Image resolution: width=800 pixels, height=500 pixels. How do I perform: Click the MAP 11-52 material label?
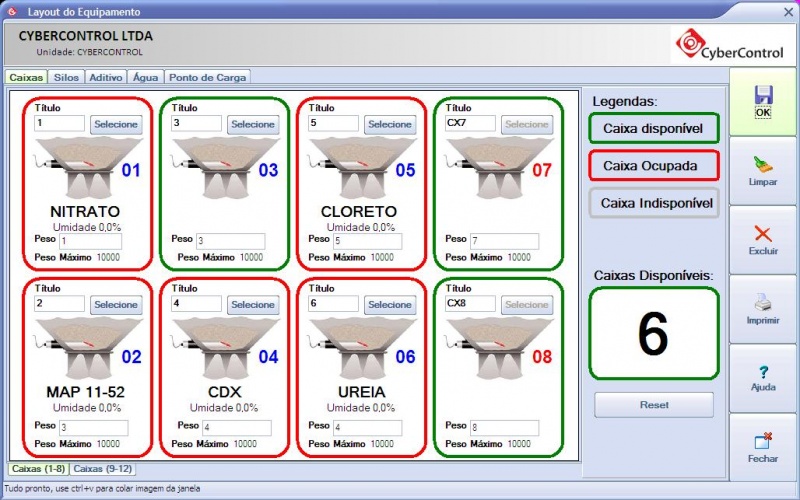pos(86,392)
